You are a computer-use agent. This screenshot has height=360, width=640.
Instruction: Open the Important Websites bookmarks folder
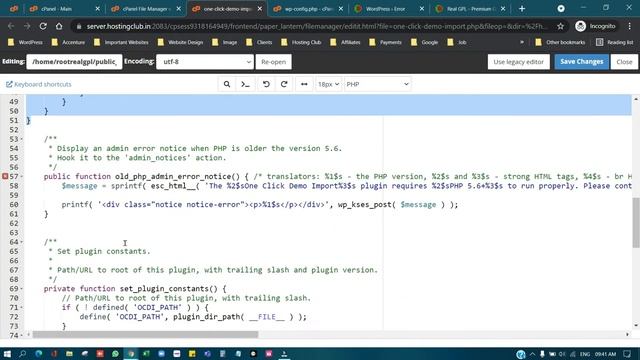click(121, 42)
